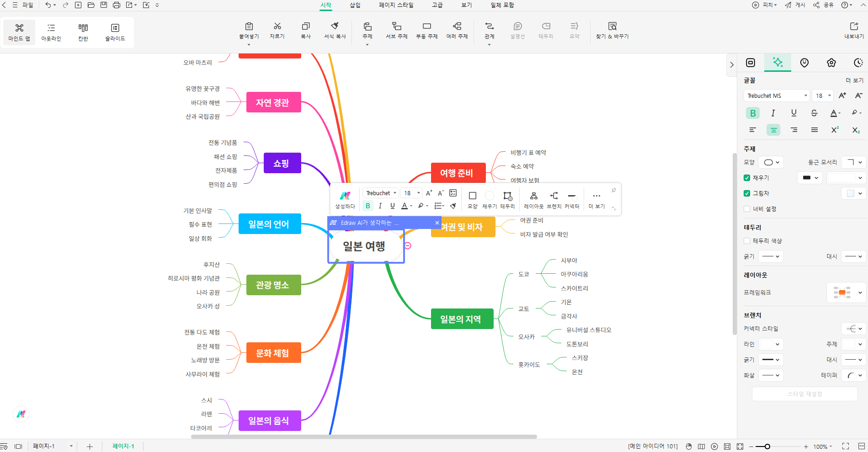Open the branch arrow dropdown
Viewport: 868px width, 452px height.
pyautogui.click(x=771, y=375)
